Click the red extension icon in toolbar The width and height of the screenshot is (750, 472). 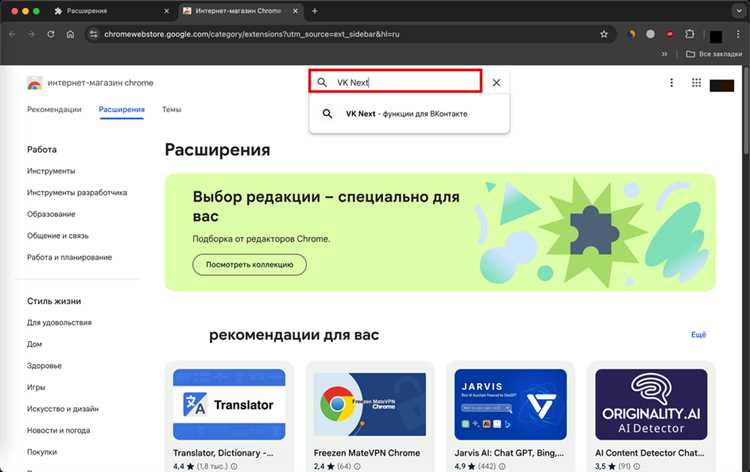[670, 34]
